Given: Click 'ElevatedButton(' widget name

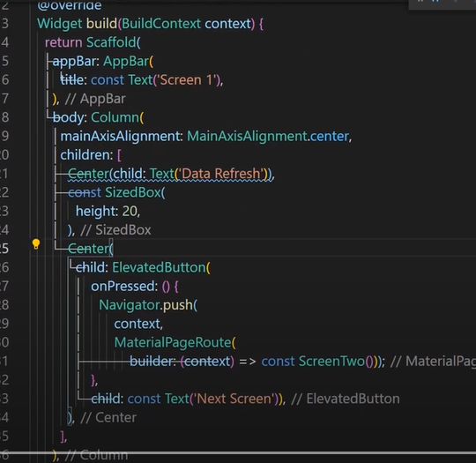Looking at the screenshot, I should (x=161, y=267).
